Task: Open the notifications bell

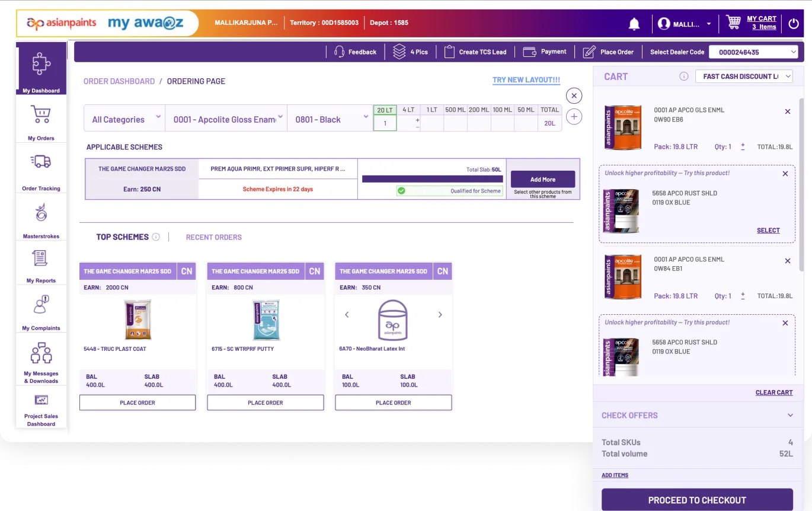Action: [634, 24]
